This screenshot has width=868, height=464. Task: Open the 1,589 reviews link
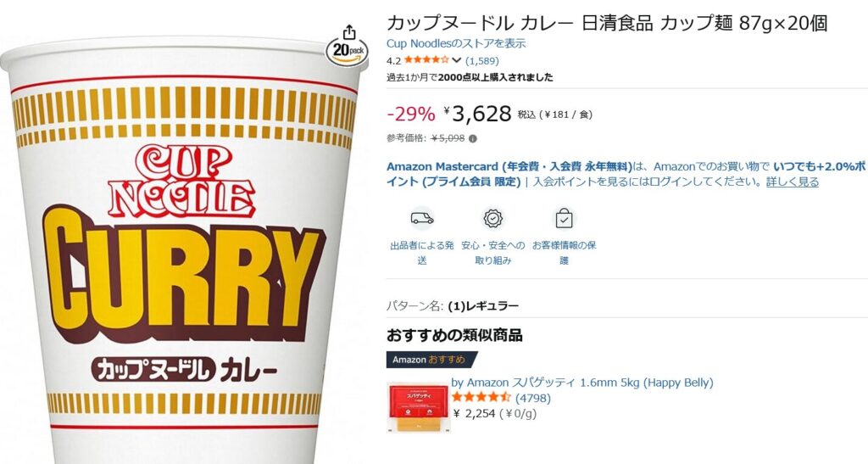tap(482, 61)
